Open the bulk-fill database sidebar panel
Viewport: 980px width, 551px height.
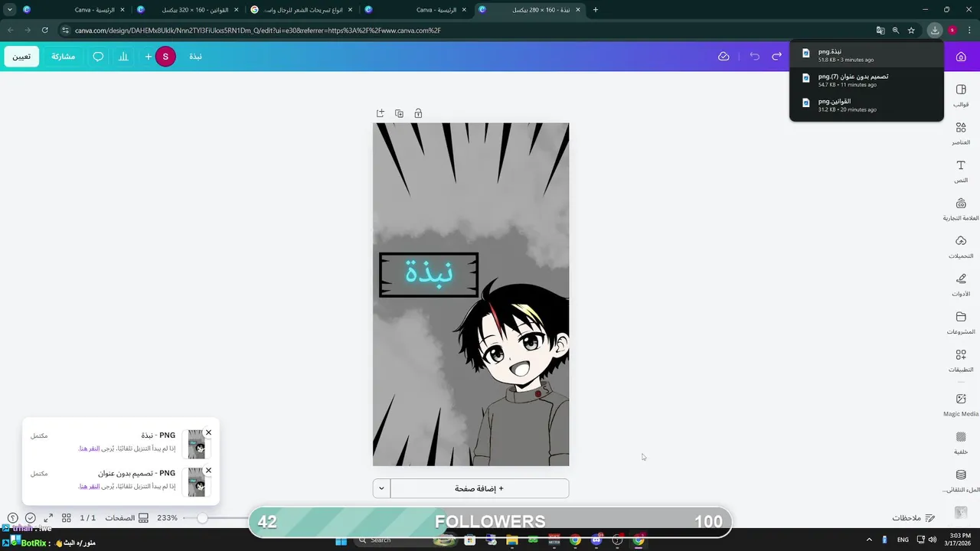[961, 481]
